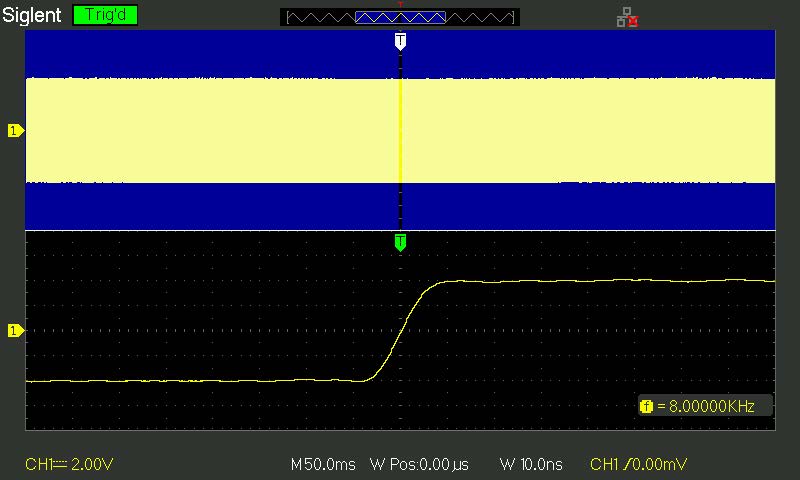Click the lower channel 1 ground marker
This screenshot has height=480, width=800.
click(15, 331)
